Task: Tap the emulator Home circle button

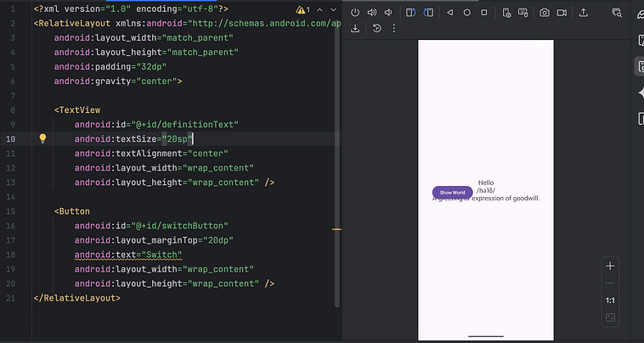Action: click(x=467, y=13)
